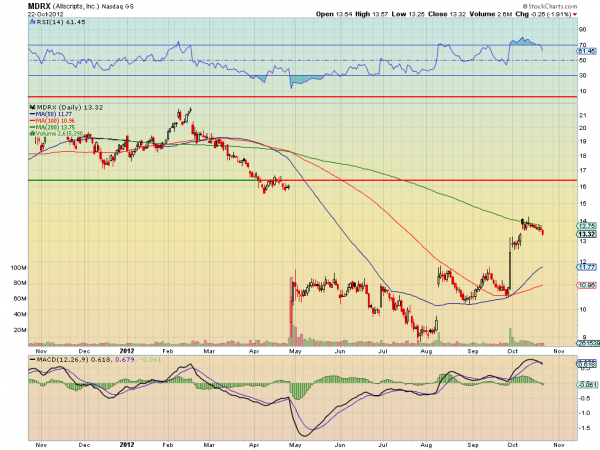Viewport: 600px width, 450px height.
Task: Click the 11.77 MA(50) price tag
Action: tap(587, 267)
